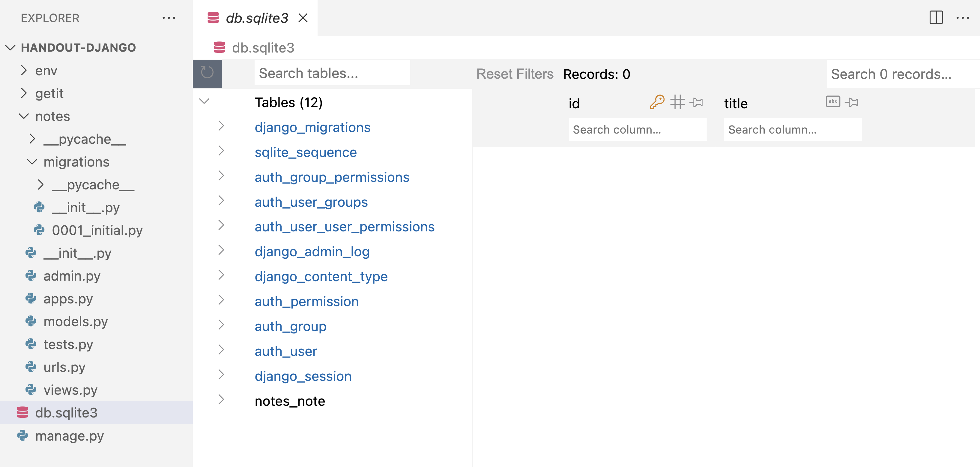
Task: Open models.py in the explorer
Action: point(75,322)
